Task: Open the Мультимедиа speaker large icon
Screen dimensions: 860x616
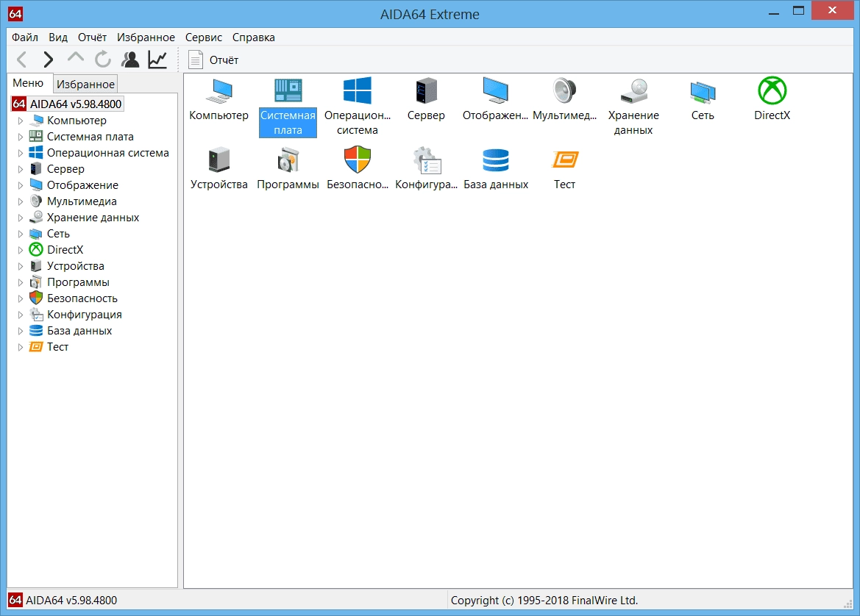Action: coord(564,99)
